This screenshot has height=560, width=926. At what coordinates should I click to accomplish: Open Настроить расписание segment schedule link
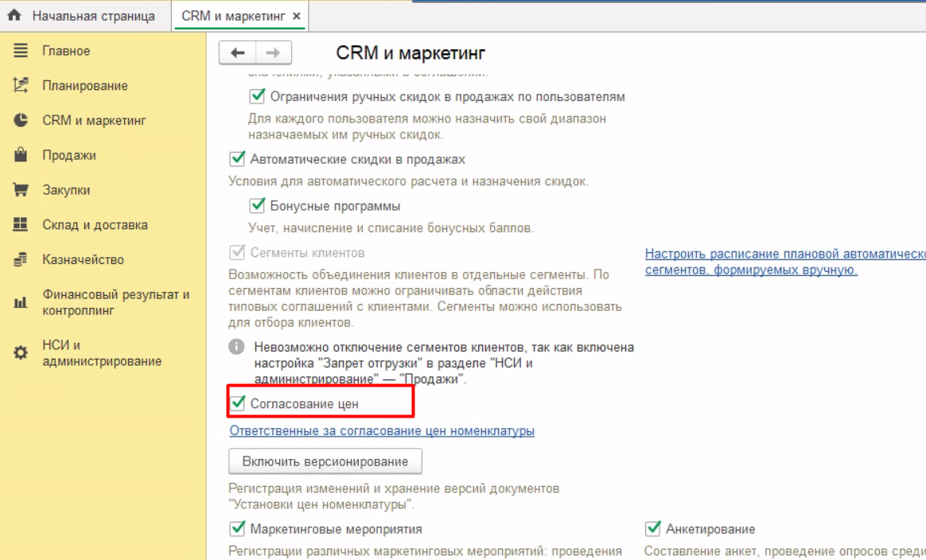click(x=784, y=254)
